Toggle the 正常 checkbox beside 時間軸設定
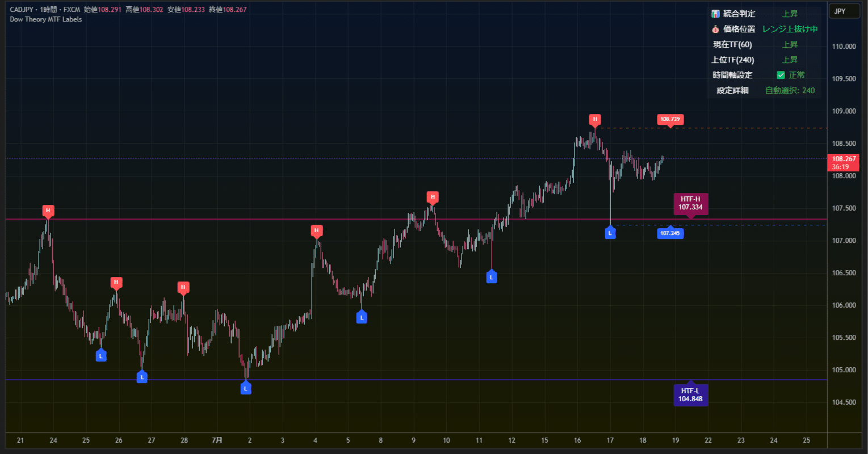This screenshot has height=454, width=868. pyautogui.click(x=781, y=74)
